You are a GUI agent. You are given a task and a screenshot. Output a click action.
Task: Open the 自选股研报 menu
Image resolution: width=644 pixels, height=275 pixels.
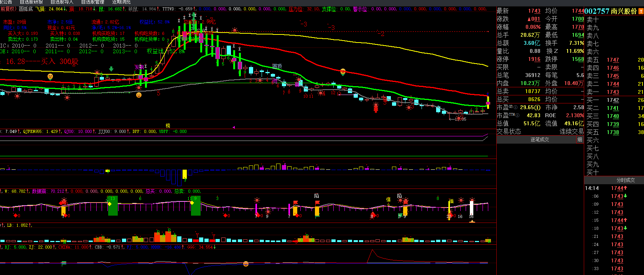(31, 2)
